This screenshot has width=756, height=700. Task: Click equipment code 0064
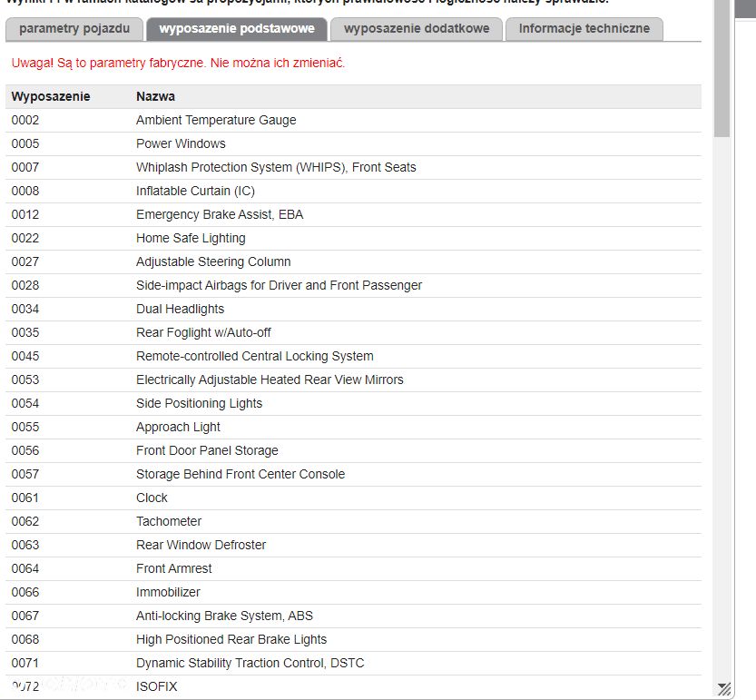point(25,569)
